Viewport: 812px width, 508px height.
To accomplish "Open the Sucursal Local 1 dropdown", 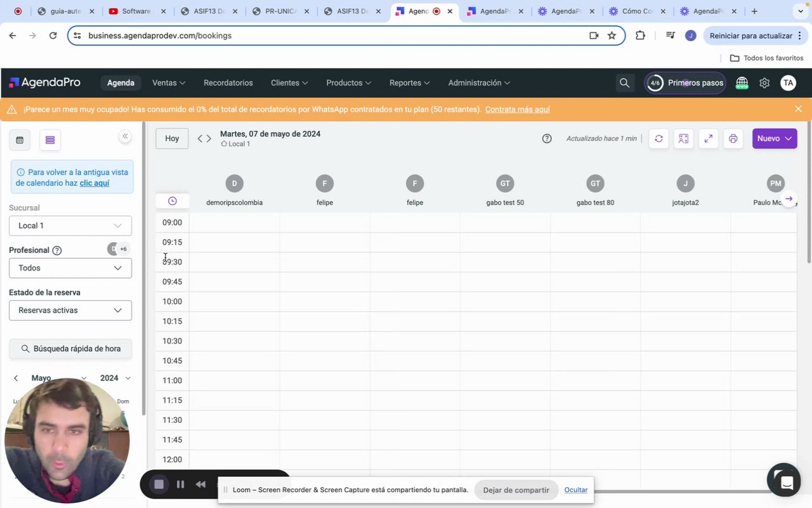I will (x=70, y=225).
